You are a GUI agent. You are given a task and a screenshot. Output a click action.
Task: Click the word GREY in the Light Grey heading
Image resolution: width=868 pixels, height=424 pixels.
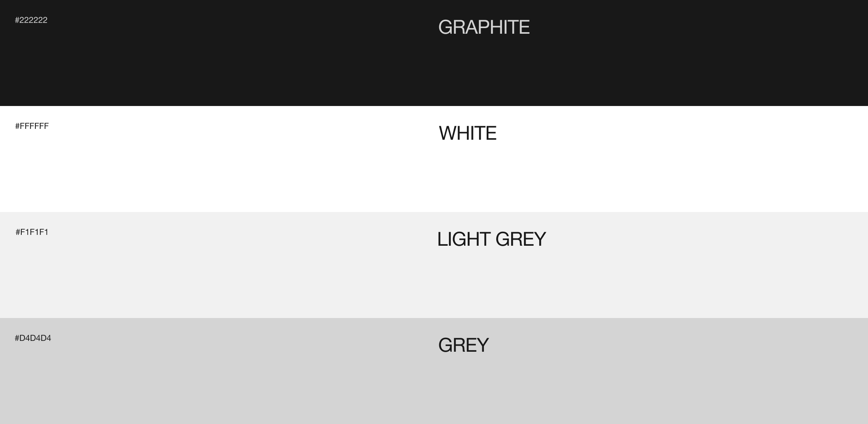520,239
